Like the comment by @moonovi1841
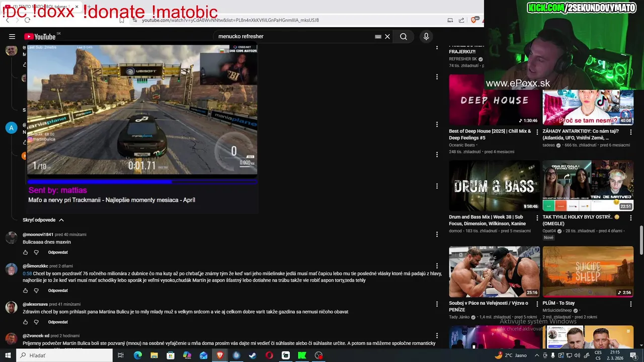 [26, 252]
